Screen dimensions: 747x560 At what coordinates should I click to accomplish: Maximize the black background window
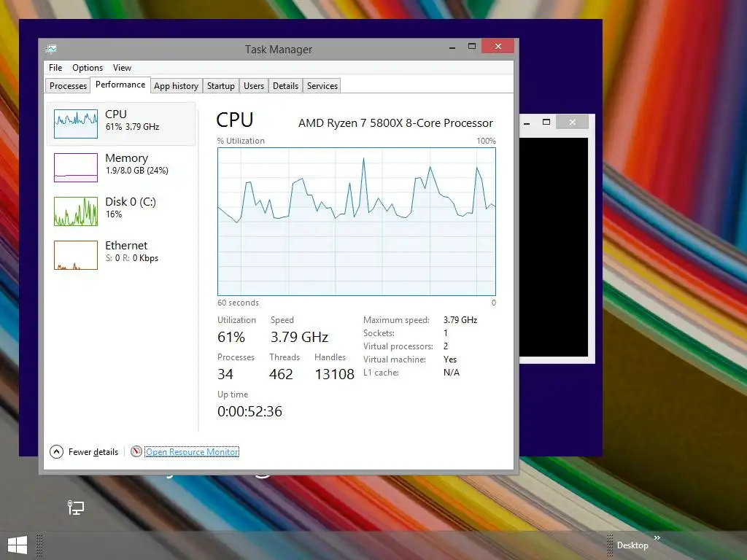click(x=546, y=122)
